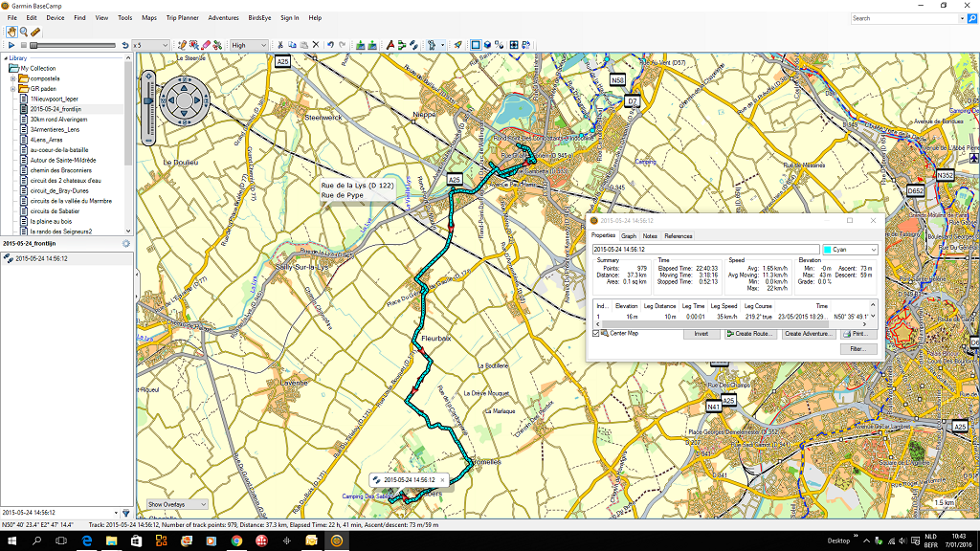Open the Maps menu
Screen dimensions: 980x551
[x=148, y=18]
